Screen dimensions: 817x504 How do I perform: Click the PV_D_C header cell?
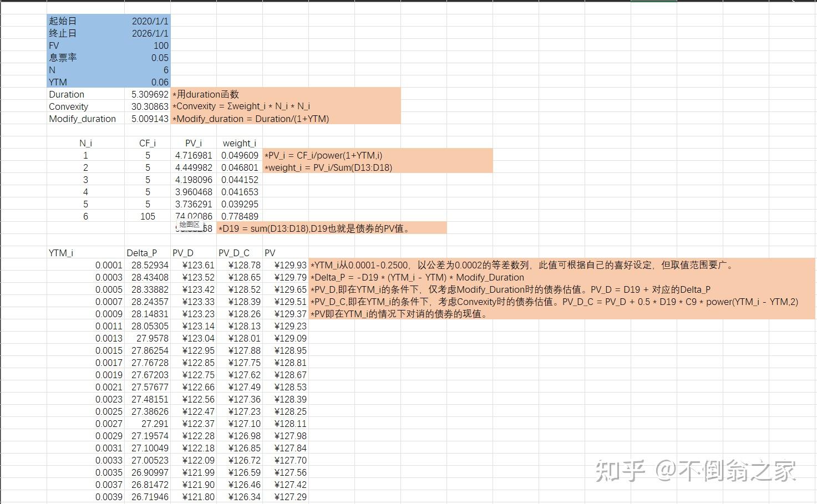234,252
